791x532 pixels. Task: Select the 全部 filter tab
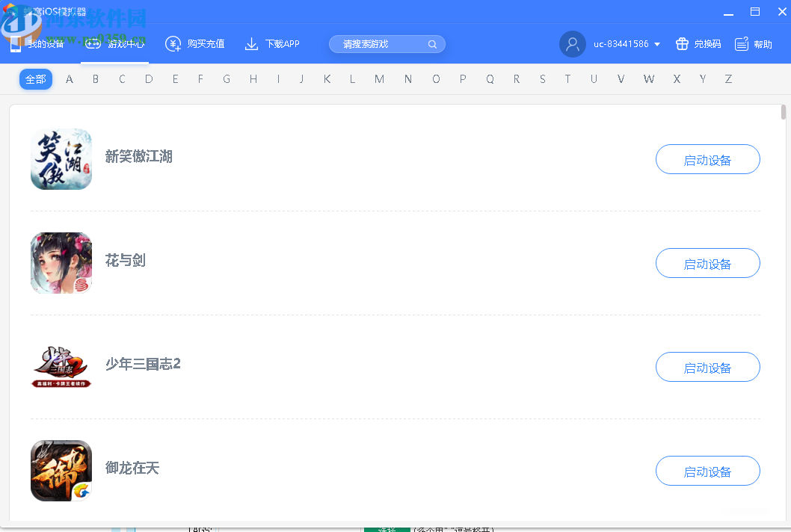click(35, 78)
